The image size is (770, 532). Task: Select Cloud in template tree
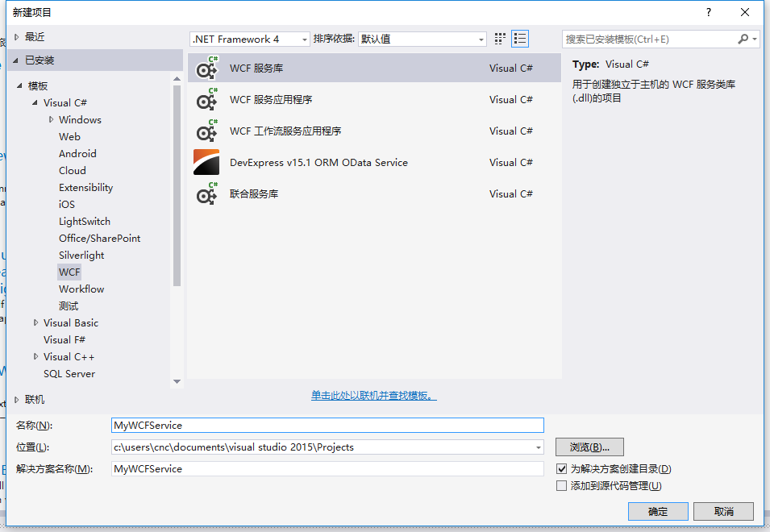tap(73, 170)
